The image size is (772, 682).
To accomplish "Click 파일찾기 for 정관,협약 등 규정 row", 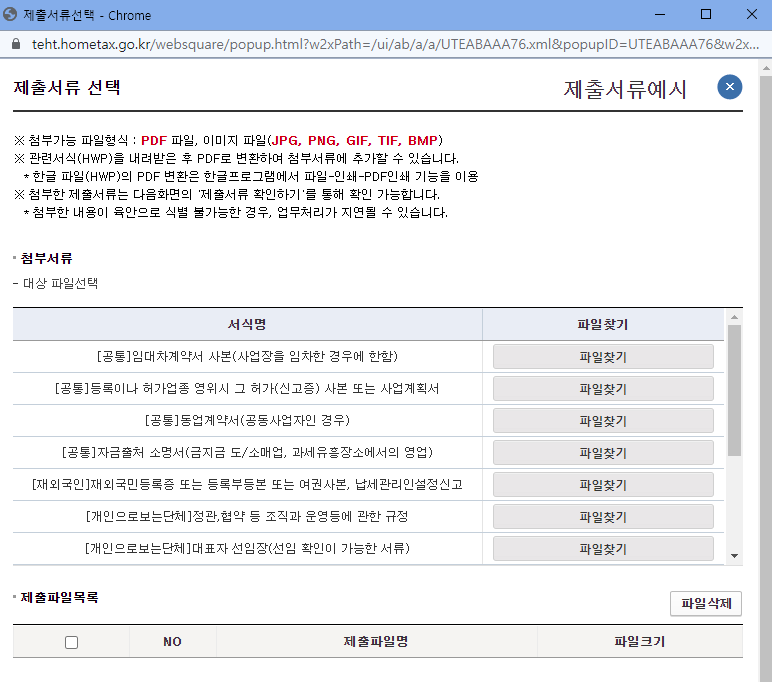I will click(x=603, y=517).
